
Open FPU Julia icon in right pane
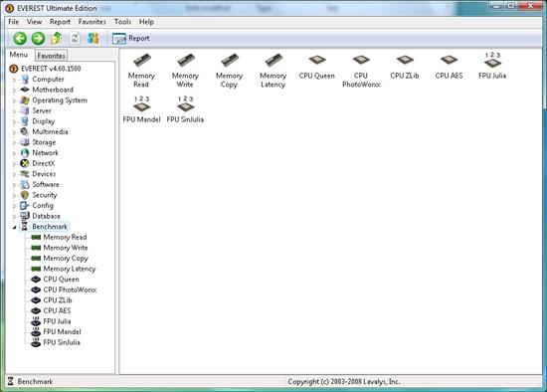492,66
